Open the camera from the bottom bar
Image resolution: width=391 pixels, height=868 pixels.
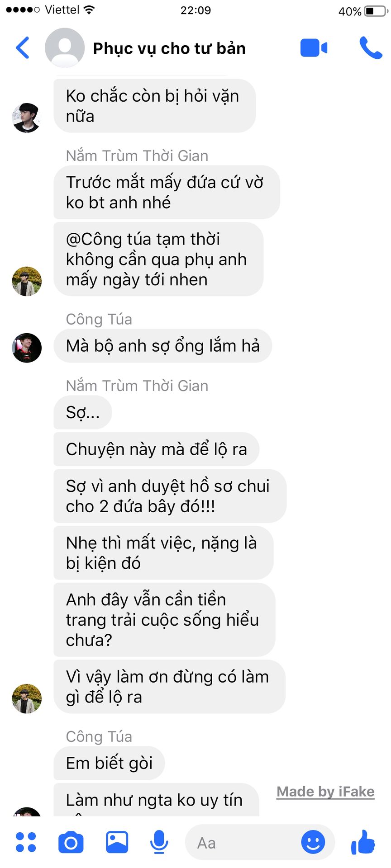coord(71,842)
